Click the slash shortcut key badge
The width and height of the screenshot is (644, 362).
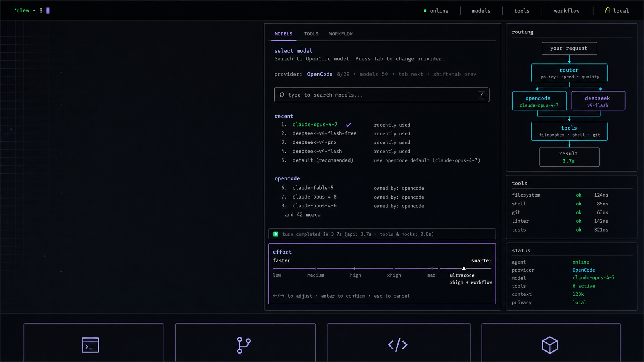pos(481,95)
